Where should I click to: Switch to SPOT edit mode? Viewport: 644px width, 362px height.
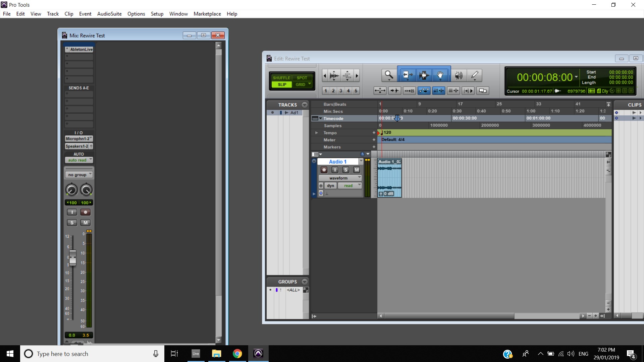pos(302,78)
